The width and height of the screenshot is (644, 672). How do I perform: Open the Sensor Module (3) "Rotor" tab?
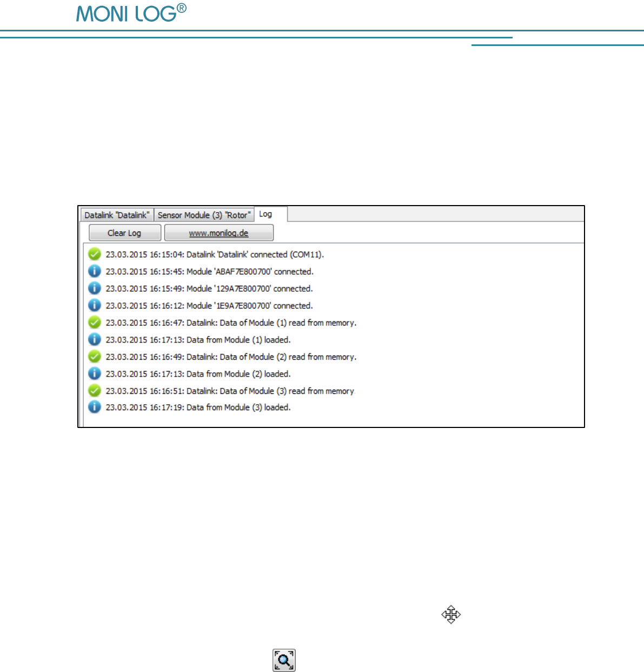pyautogui.click(x=204, y=215)
